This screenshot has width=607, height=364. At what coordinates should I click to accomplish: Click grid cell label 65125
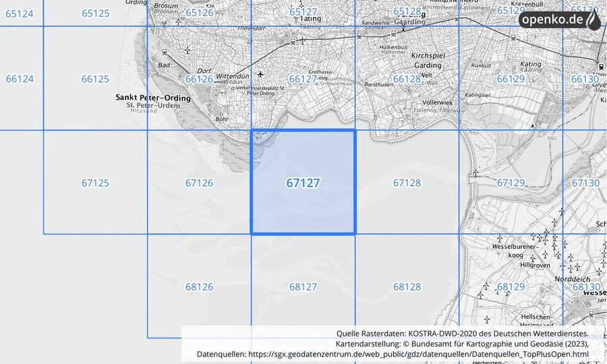95,13
